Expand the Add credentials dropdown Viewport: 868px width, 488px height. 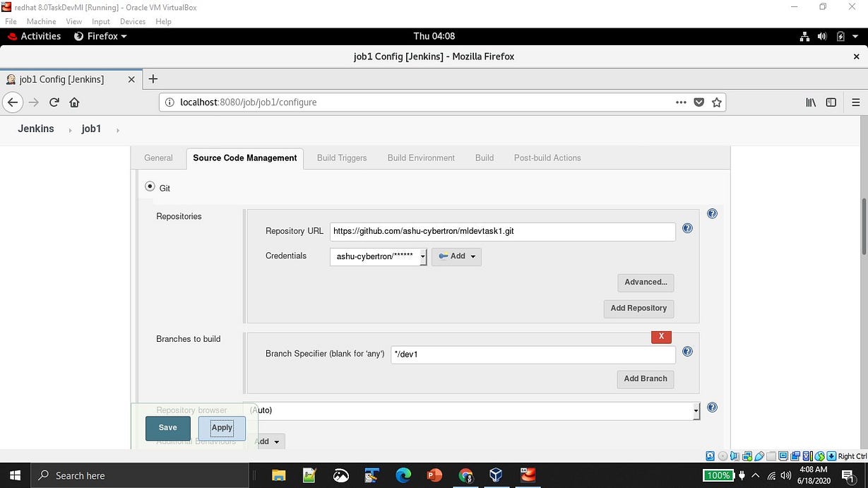click(x=456, y=256)
